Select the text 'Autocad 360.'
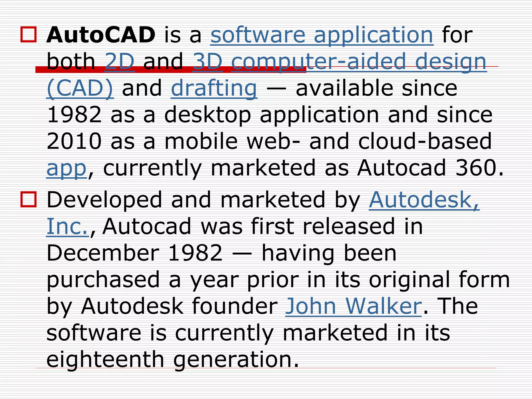 (x=430, y=168)
